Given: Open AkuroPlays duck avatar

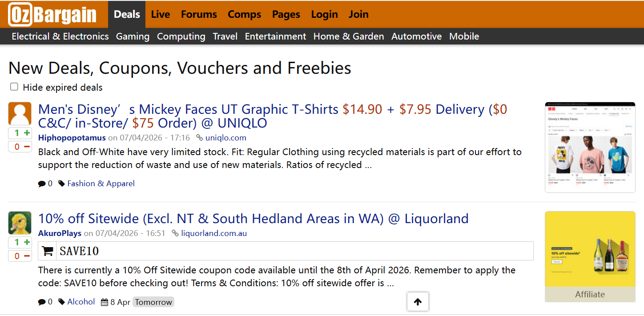Looking at the screenshot, I should (20, 223).
